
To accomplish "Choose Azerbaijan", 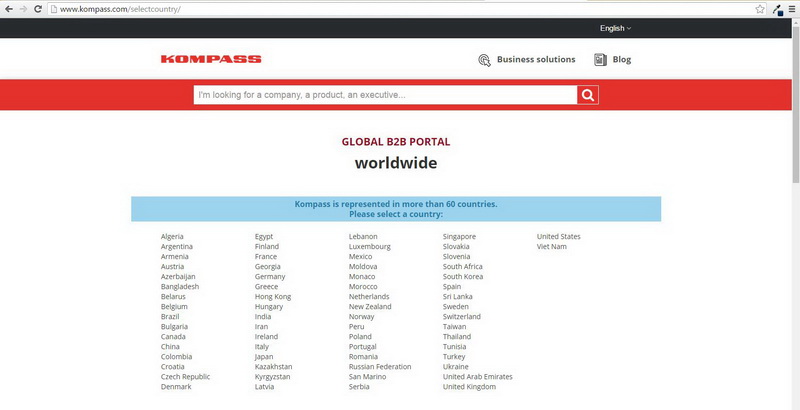I will click(178, 276).
